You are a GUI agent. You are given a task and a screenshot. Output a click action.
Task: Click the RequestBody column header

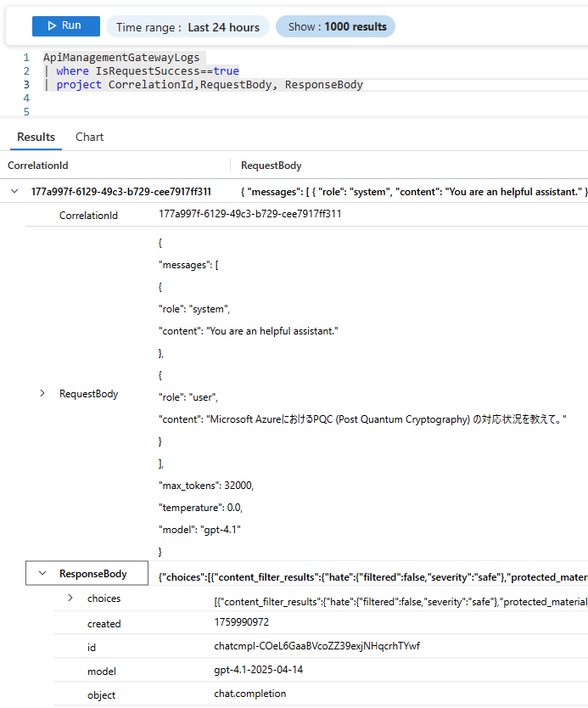click(x=271, y=166)
